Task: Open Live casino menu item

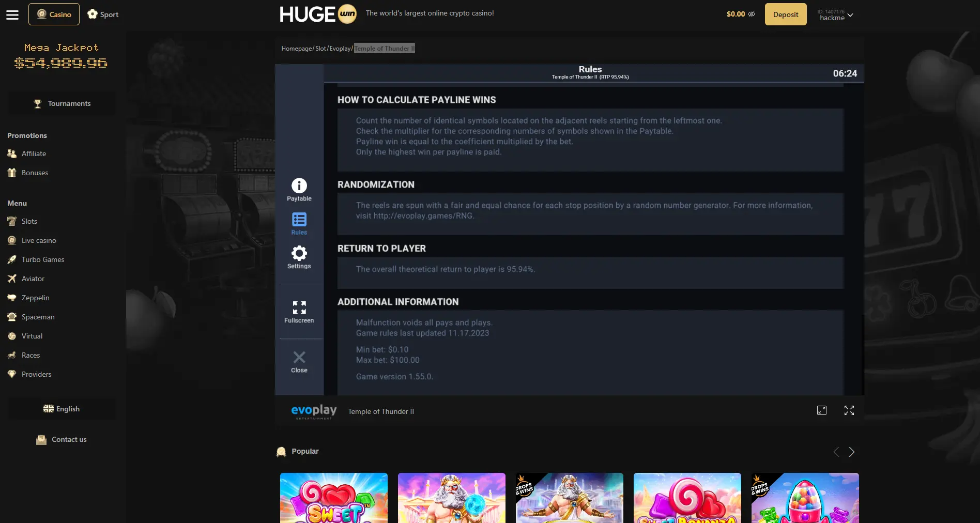Action: click(39, 240)
